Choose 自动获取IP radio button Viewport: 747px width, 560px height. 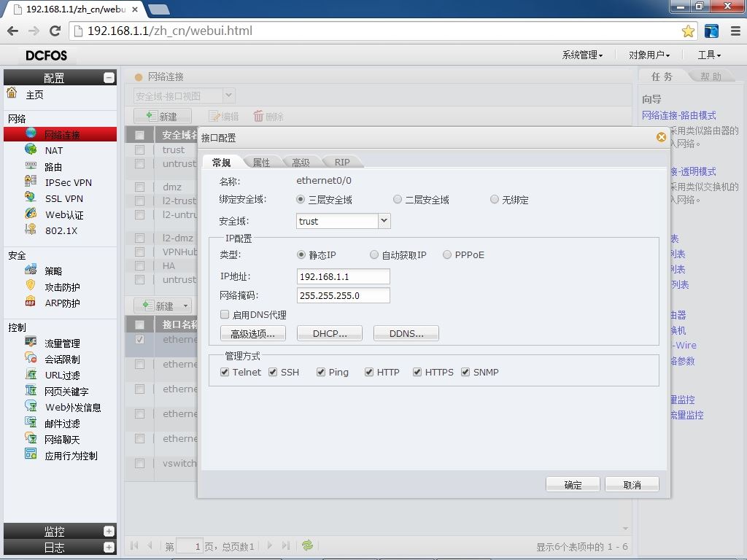click(x=374, y=254)
